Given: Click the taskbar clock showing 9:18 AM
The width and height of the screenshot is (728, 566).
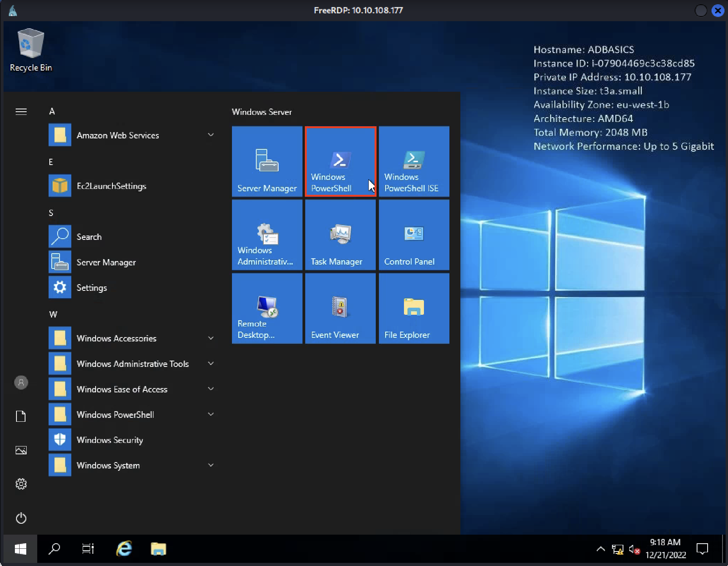Looking at the screenshot, I should click(665, 549).
